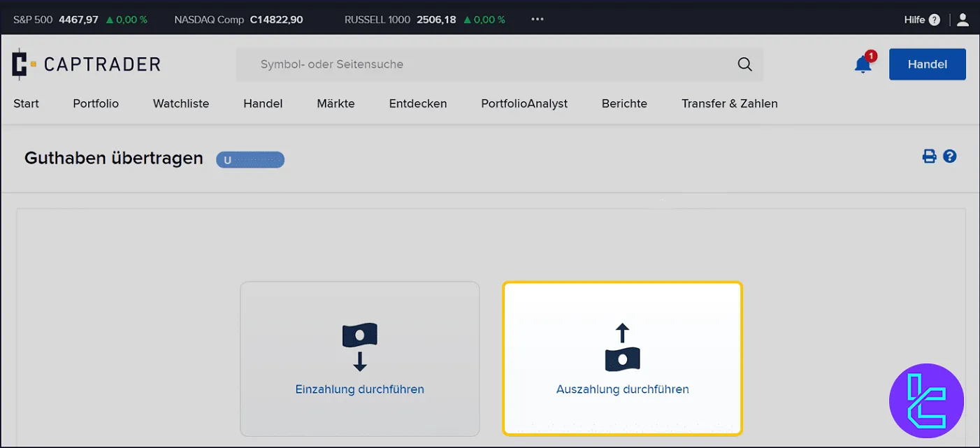980x448 pixels.
Task: Click the CapTrader logo
Action: [87, 64]
